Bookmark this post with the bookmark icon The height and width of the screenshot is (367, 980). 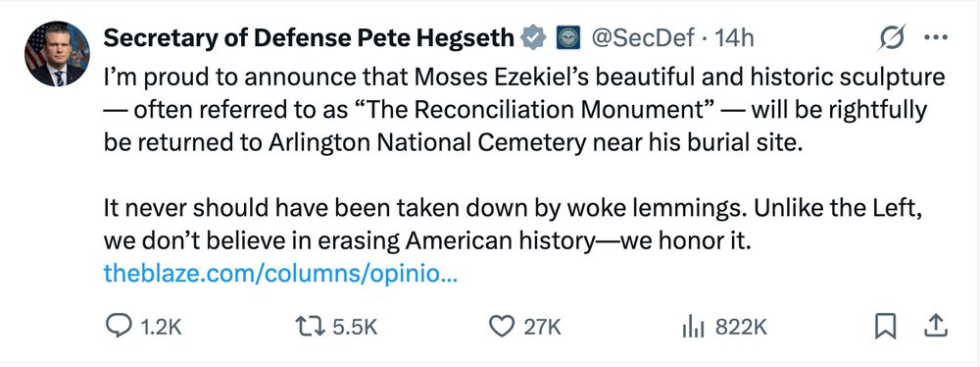(x=885, y=327)
